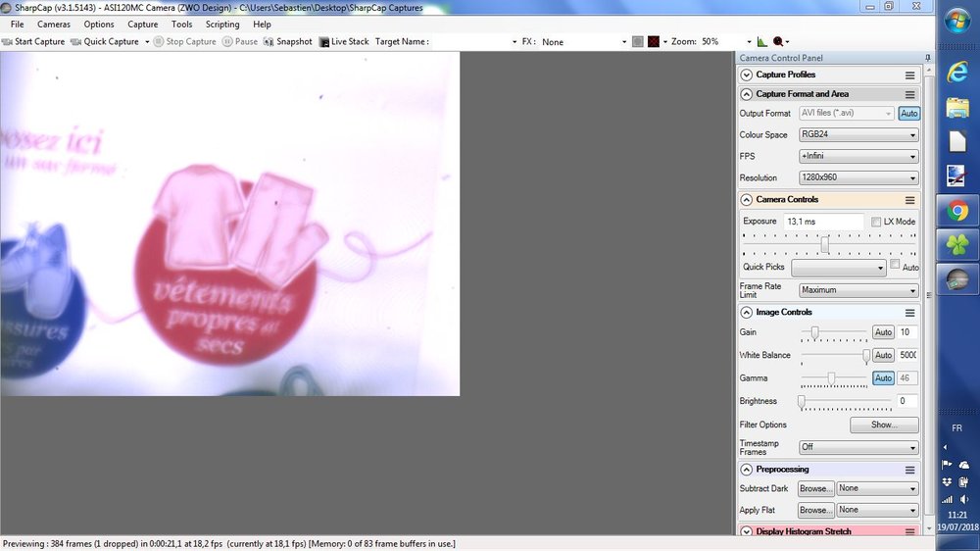Toggle the Gain Auto button
The width and height of the screenshot is (980, 551).
[883, 332]
